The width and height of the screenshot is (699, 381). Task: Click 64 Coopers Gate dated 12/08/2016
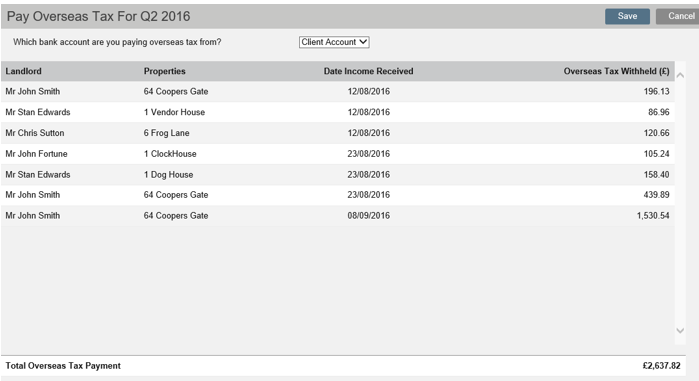pos(176,91)
